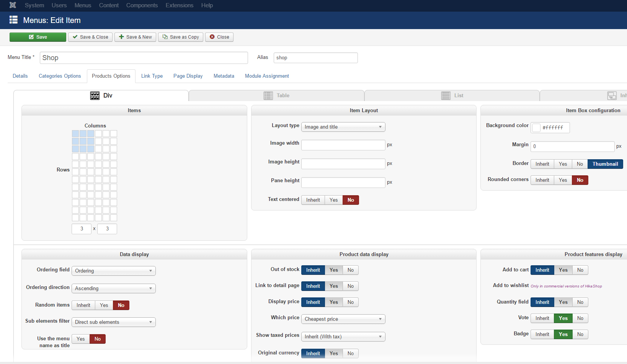
Task: Click Save as Copy button
Action: coord(181,37)
